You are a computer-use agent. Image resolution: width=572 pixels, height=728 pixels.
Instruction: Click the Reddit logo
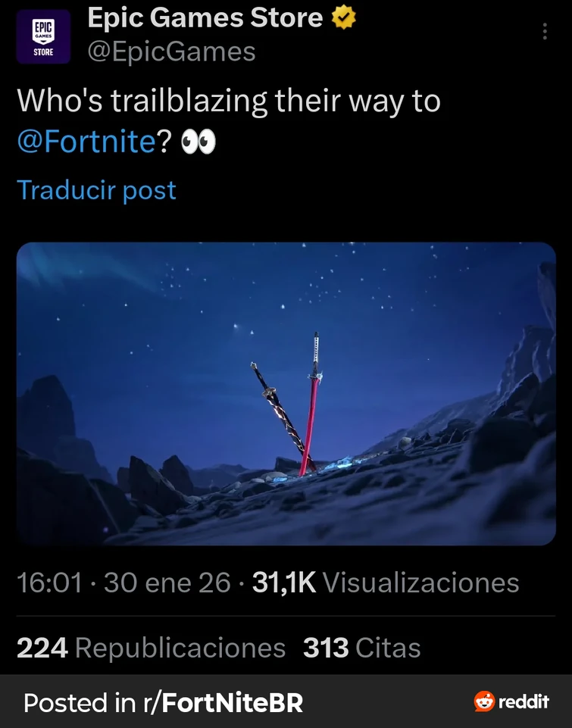click(511, 701)
